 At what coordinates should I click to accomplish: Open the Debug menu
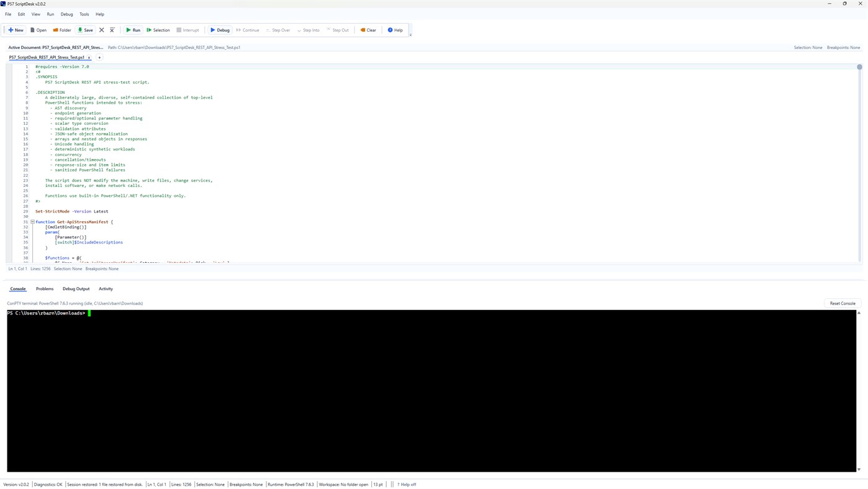66,14
